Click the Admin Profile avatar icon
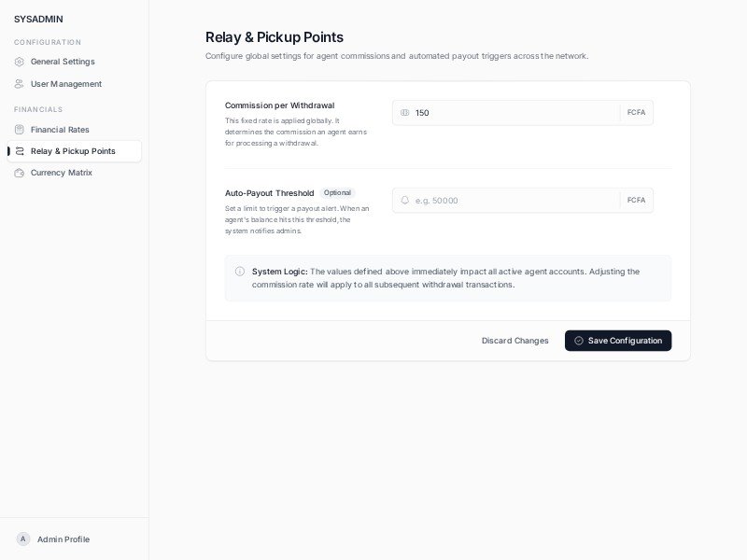The height and width of the screenshot is (560, 747). click(23, 539)
